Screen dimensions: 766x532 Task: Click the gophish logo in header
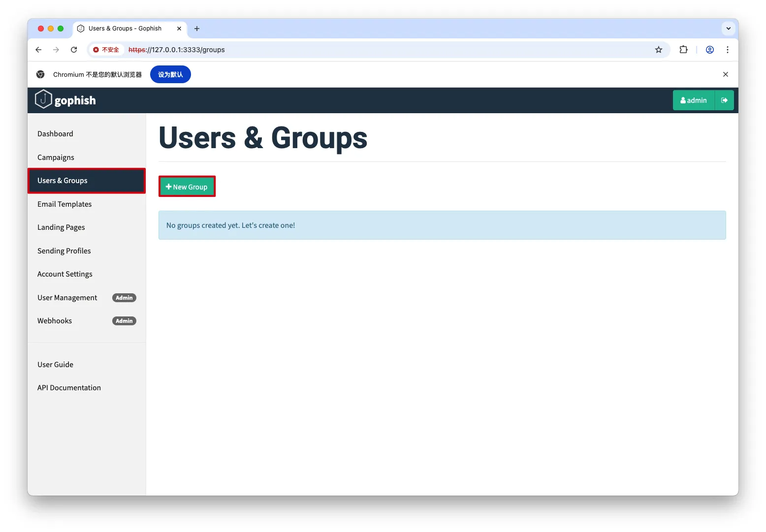65,100
